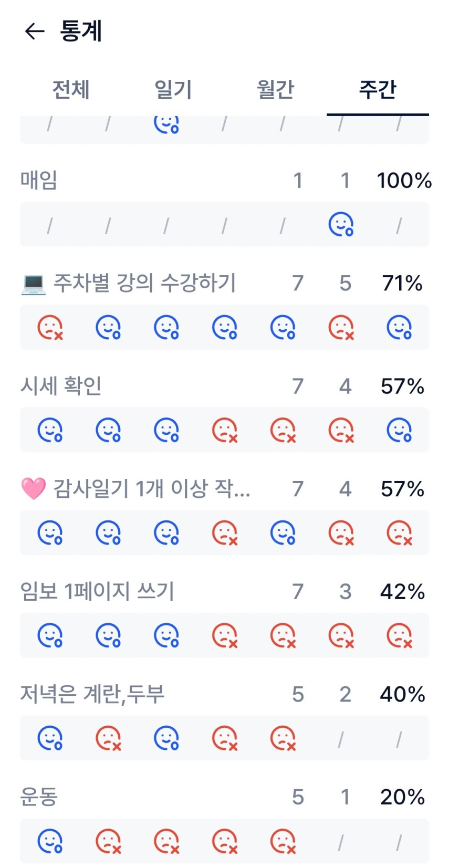
Task: Tap the 42% rate for 임보 1페이지 쓰기
Action: coord(402,592)
